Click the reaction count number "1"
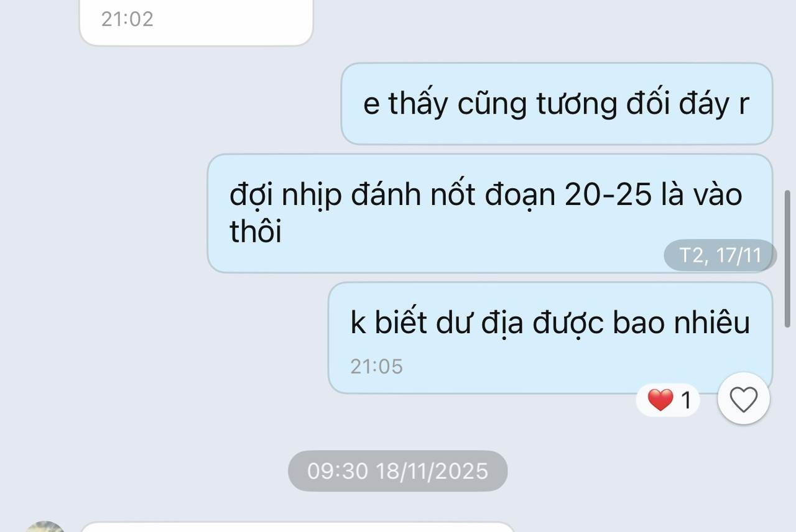 [687, 401]
